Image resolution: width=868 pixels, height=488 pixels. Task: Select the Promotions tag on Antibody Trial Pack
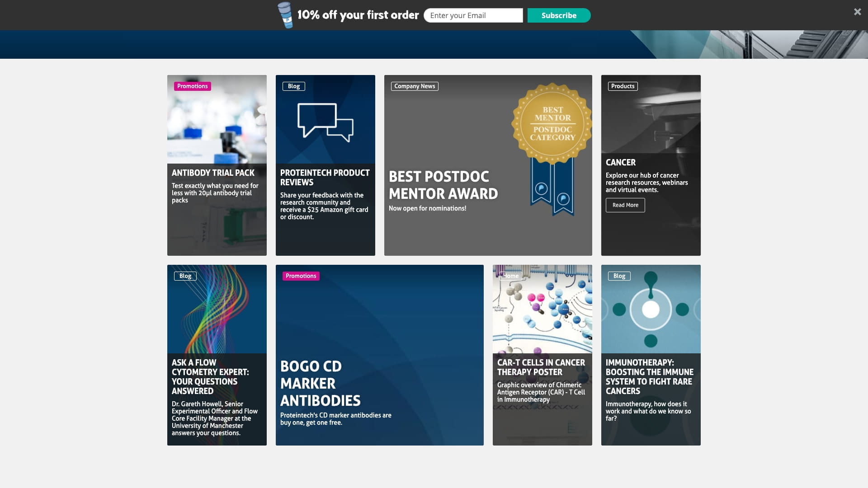(x=192, y=86)
